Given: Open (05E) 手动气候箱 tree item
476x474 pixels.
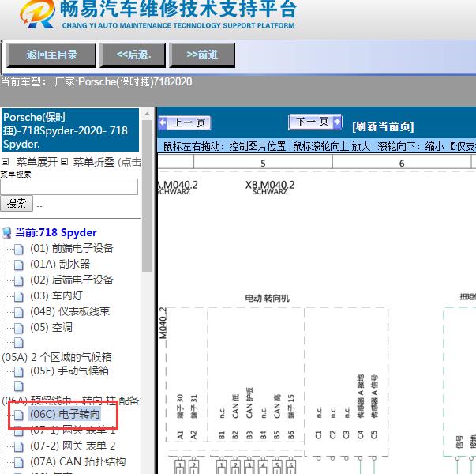Looking at the screenshot, I should [x=69, y=371].
